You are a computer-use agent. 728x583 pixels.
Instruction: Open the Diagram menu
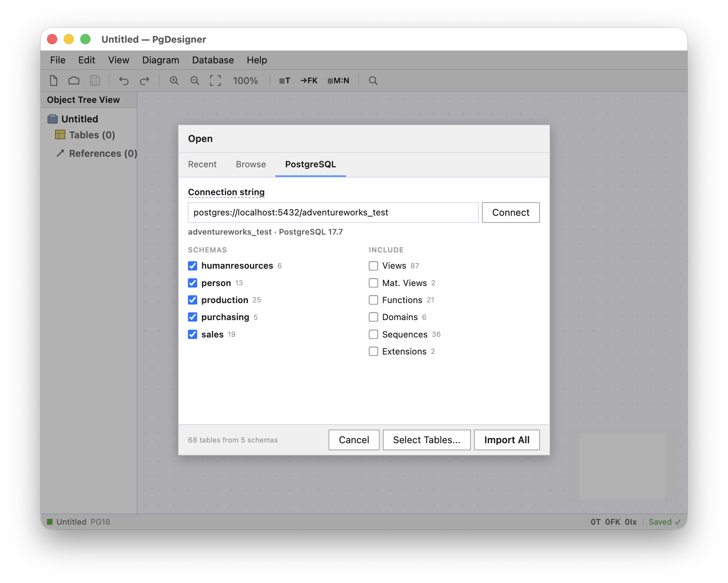click(161, 60)
